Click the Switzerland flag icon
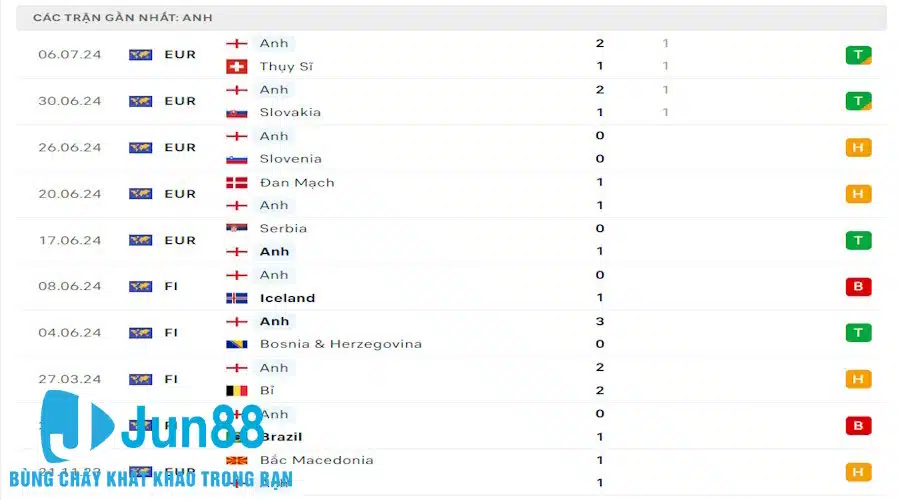Viewport: 900px width, 500px height. (236, 67)
